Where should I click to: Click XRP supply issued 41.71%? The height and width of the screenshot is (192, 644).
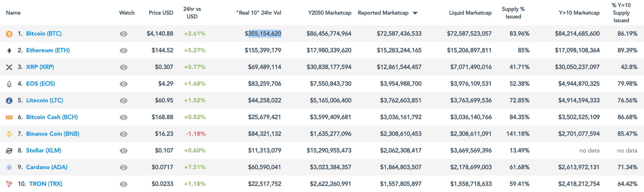point(520,67)
